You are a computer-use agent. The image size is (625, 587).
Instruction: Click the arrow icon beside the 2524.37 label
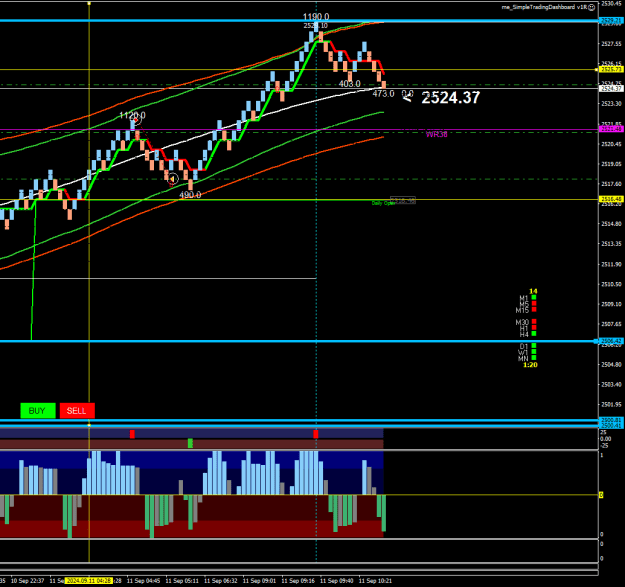(x=407, y=96)
